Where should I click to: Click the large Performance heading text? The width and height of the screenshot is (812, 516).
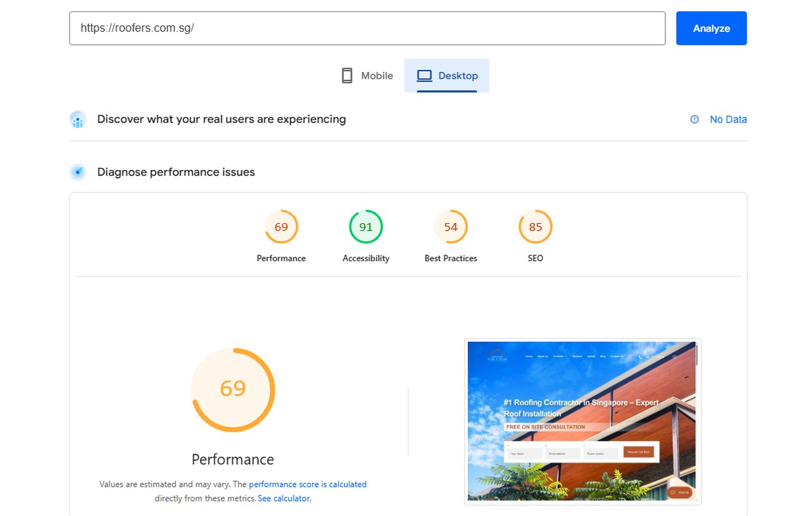pyautogui.click(x=233, y=460)
